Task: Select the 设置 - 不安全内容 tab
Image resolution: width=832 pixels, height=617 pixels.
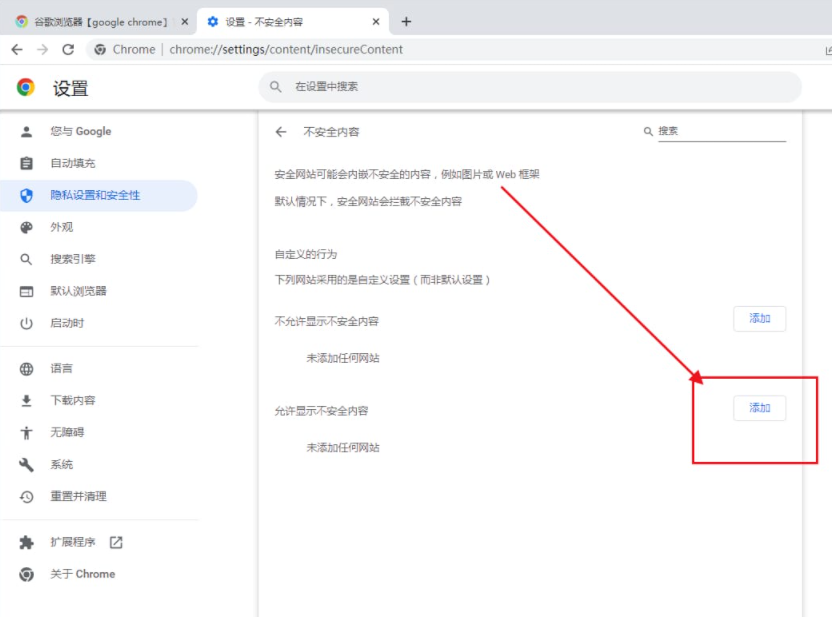Action: click(293, 22)
